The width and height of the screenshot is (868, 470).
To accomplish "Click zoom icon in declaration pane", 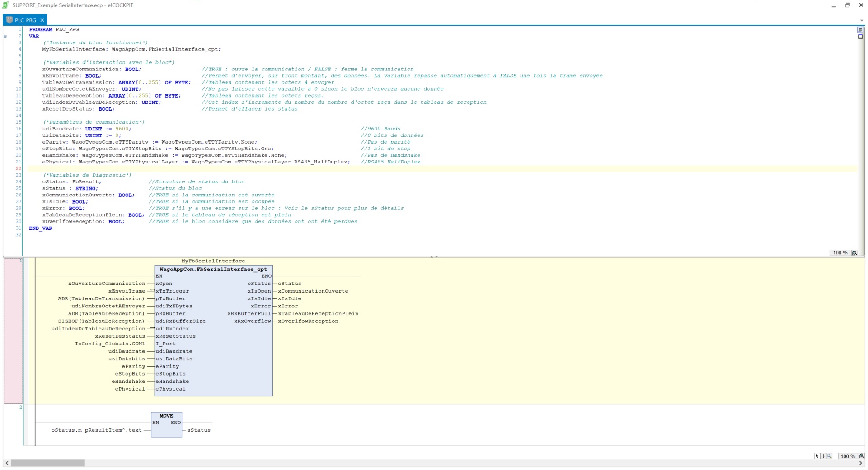I will 854,253.
